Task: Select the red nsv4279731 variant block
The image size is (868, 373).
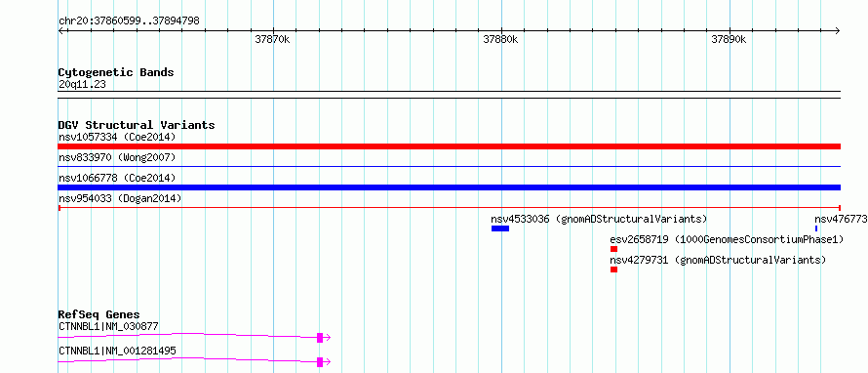Action: (x=613, y=269)
